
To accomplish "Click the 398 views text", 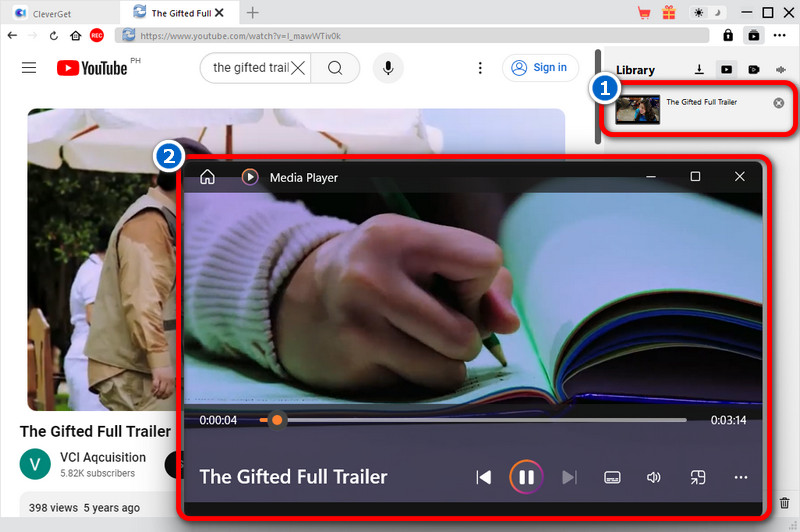I will 53,508.
